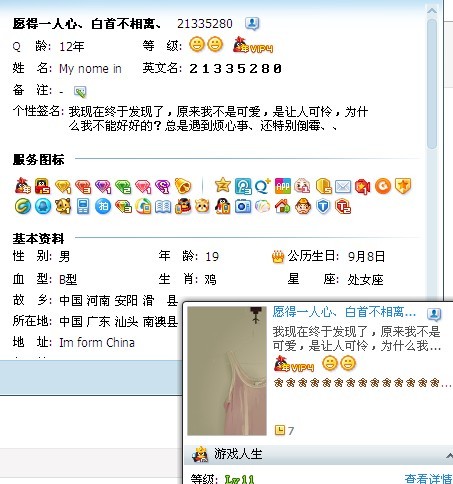The height and width of the screenshot is (484, 453).
Task: Click the contact card icon beside 21335280
Action: [x=252, y=24]
